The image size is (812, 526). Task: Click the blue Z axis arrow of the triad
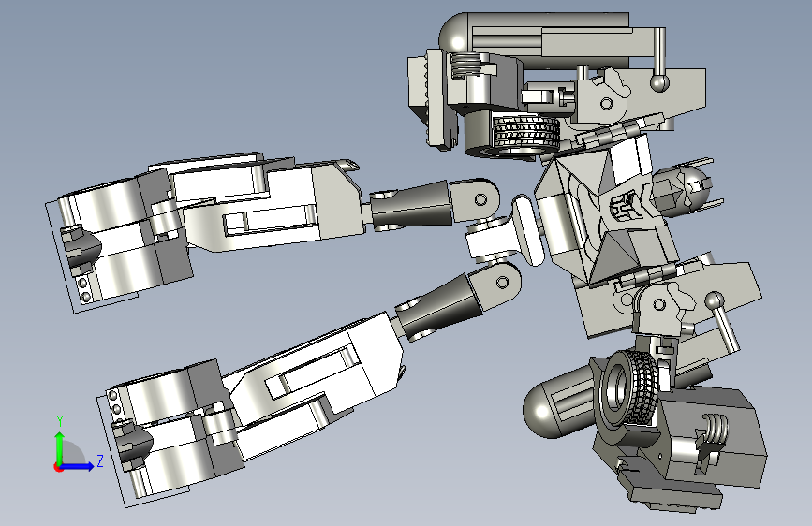click(x=78, y=466)
